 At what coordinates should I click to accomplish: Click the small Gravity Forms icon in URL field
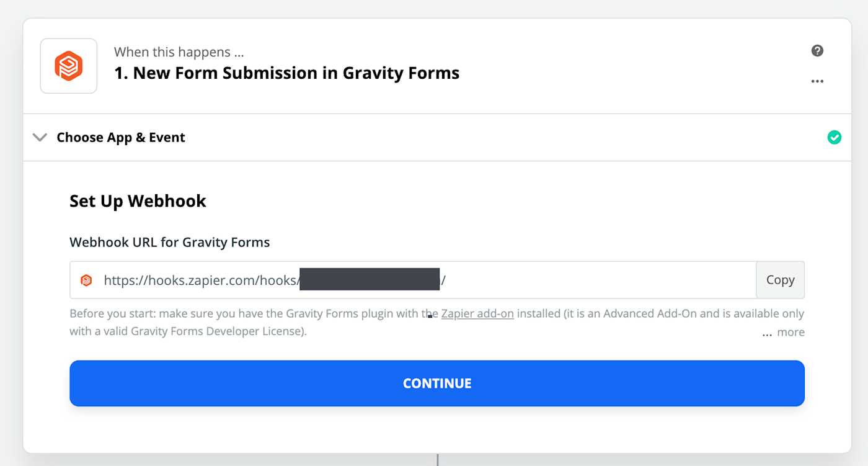coord(86,280)
